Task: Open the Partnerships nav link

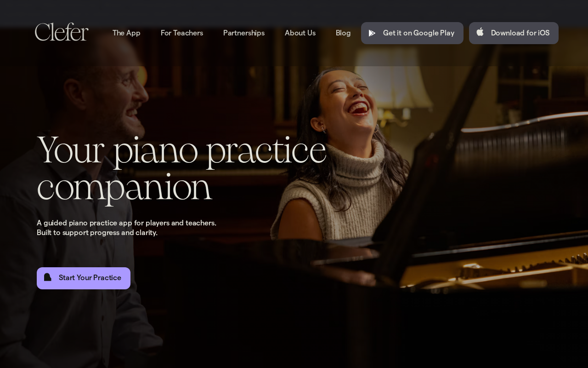Action: [244, 33]
